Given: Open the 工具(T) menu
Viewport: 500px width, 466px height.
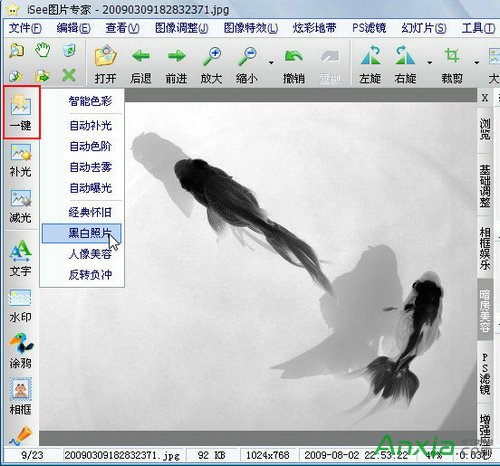Looking at the screenshot, I should [x=478, y=28].
